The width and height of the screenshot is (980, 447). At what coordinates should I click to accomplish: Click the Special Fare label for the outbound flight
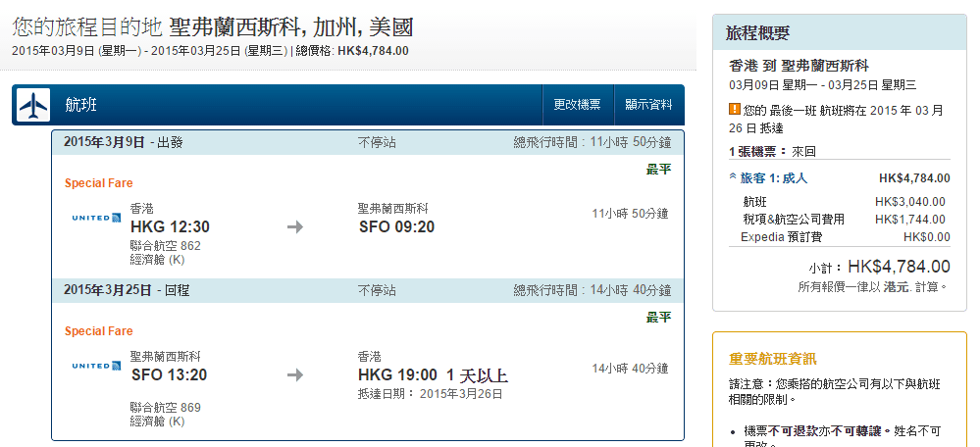(x=98, y=183)
